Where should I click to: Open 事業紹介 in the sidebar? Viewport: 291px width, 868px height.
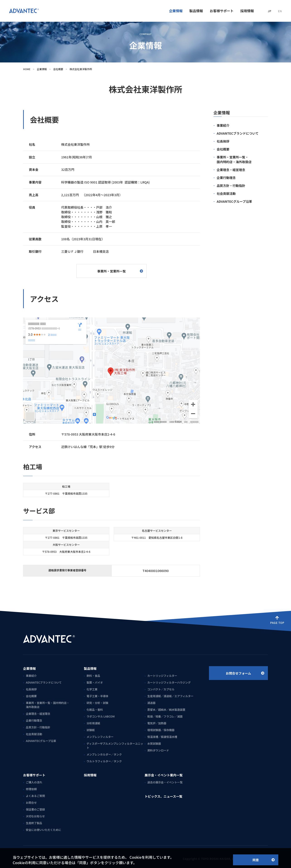point(223,125)
